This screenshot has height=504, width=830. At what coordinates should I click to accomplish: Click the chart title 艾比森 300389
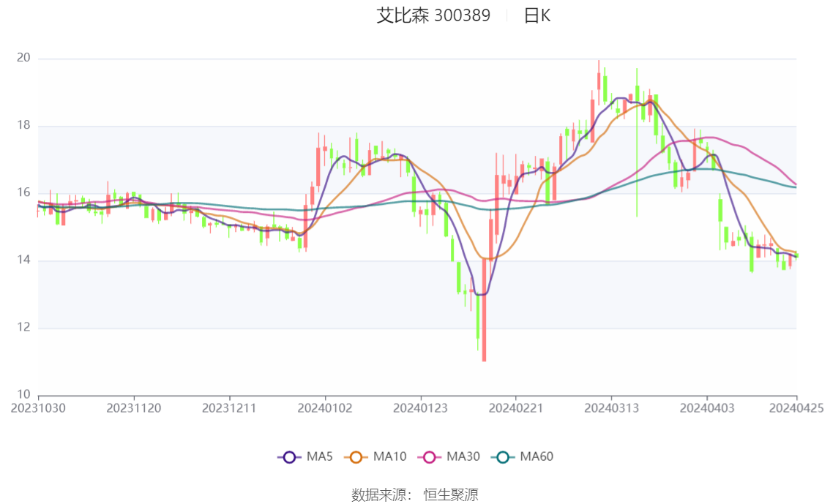(433, 15)
